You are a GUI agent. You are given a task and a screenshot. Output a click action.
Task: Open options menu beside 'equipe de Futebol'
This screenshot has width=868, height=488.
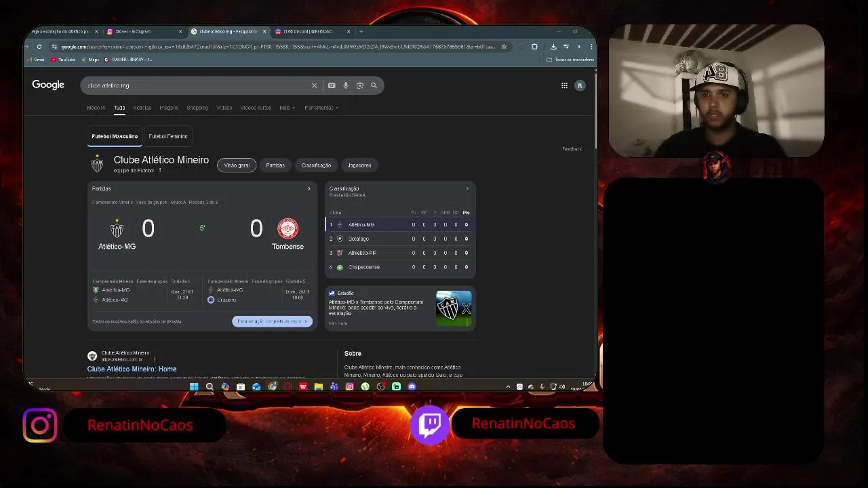point(160,170)
